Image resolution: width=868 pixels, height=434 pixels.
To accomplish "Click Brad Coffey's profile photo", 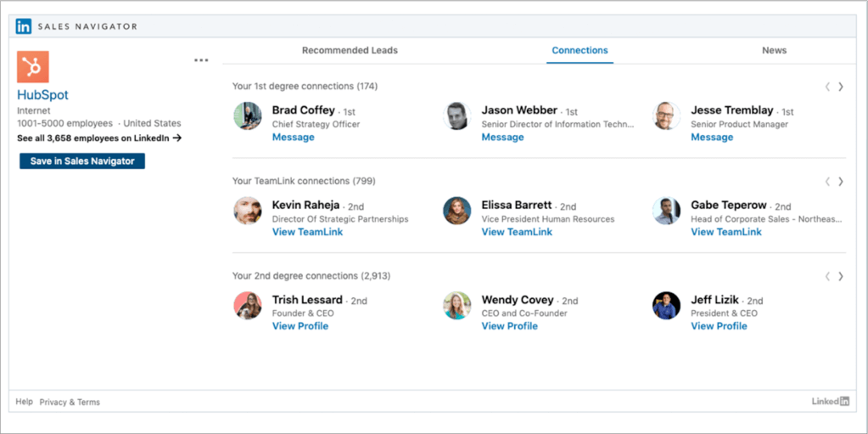I will pos(248,116).
